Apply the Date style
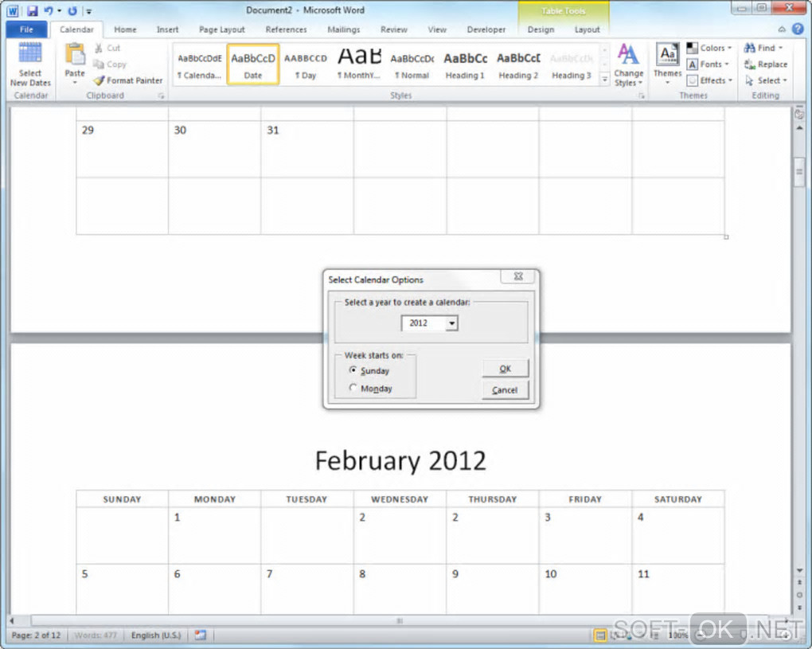 point(252,65)
